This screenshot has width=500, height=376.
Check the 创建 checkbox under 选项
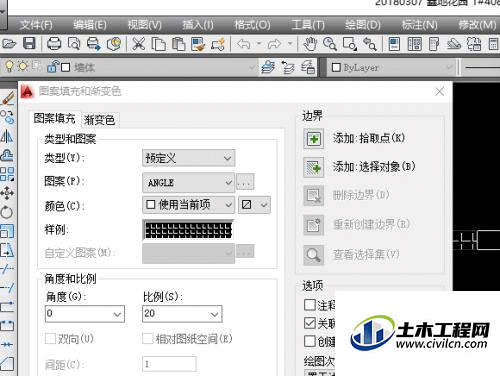[310, 341]
